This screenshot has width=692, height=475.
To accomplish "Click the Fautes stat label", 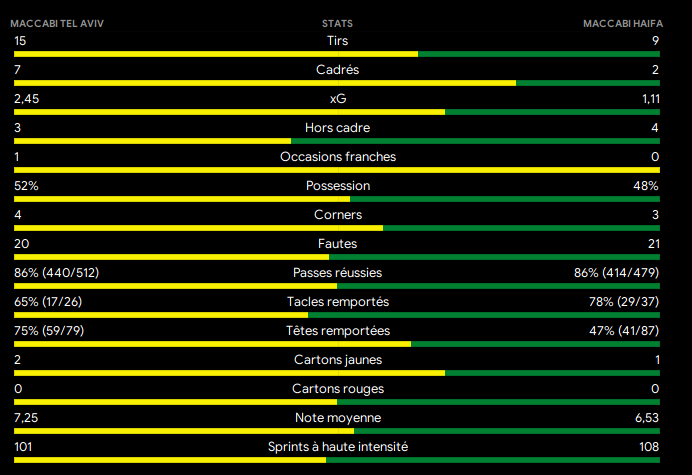I will (337, 244).
